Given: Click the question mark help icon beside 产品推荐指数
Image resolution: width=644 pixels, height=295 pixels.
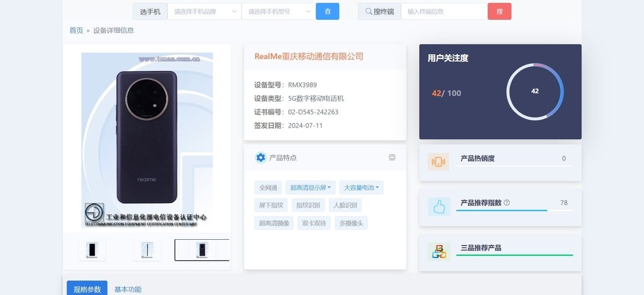Looking at the screenshot, I should pos(507,203).
